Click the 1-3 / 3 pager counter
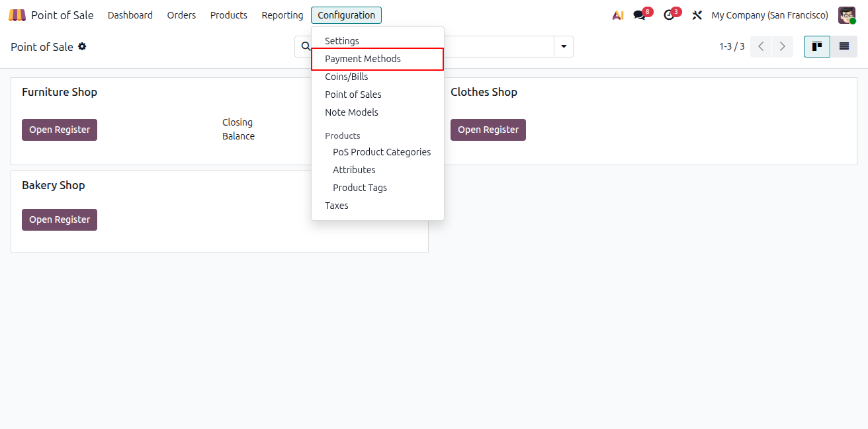The image size is (868, 429). [x=732, y=46]
